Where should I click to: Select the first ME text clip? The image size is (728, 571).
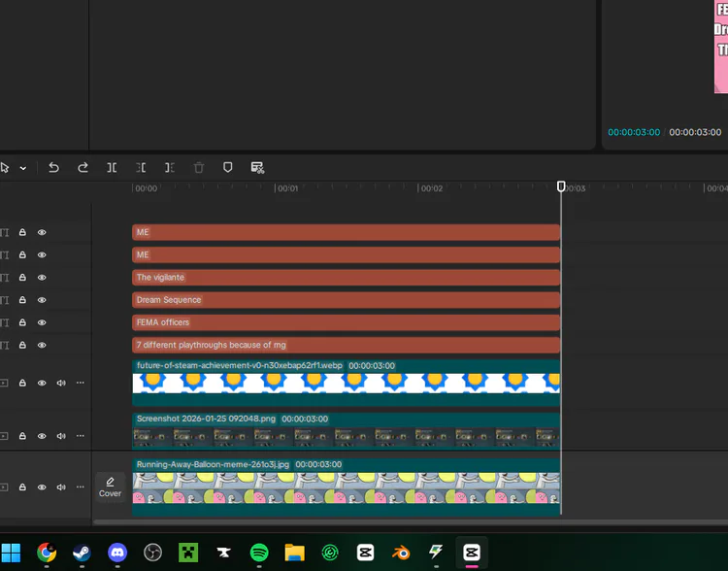pos(346,232)
